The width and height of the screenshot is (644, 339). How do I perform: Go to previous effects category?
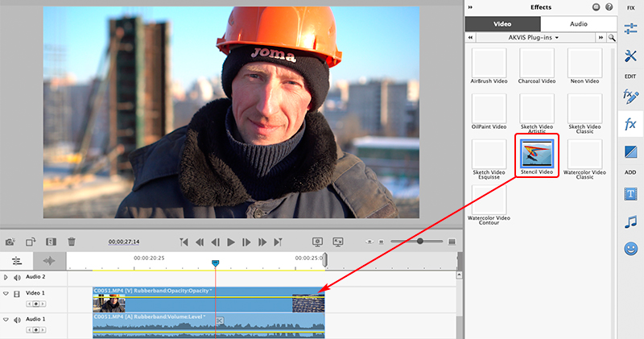coord(471,37)
